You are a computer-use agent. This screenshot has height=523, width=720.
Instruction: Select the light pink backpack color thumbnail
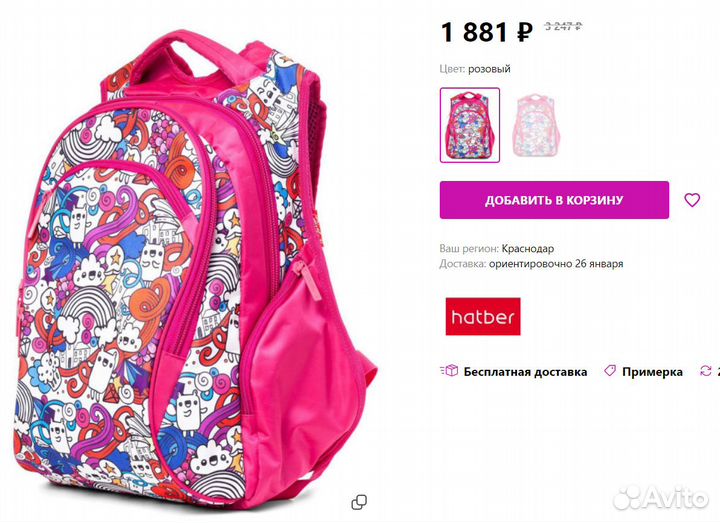536,125
